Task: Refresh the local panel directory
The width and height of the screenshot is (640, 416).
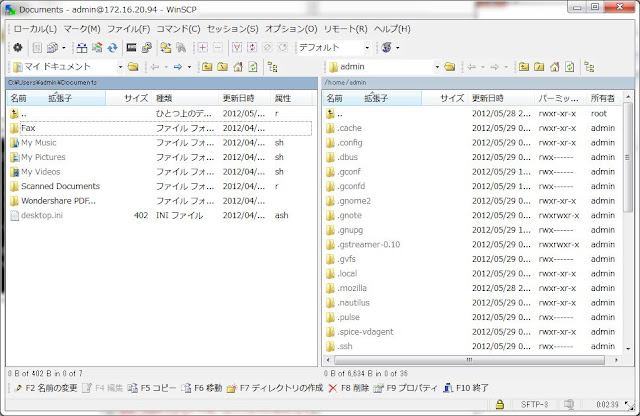Action: [x=253, y=67]
